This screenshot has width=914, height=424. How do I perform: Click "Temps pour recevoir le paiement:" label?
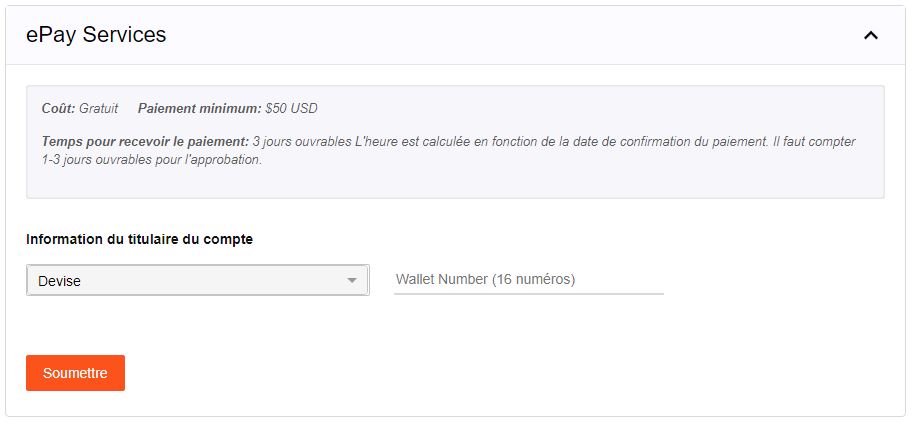145,142
